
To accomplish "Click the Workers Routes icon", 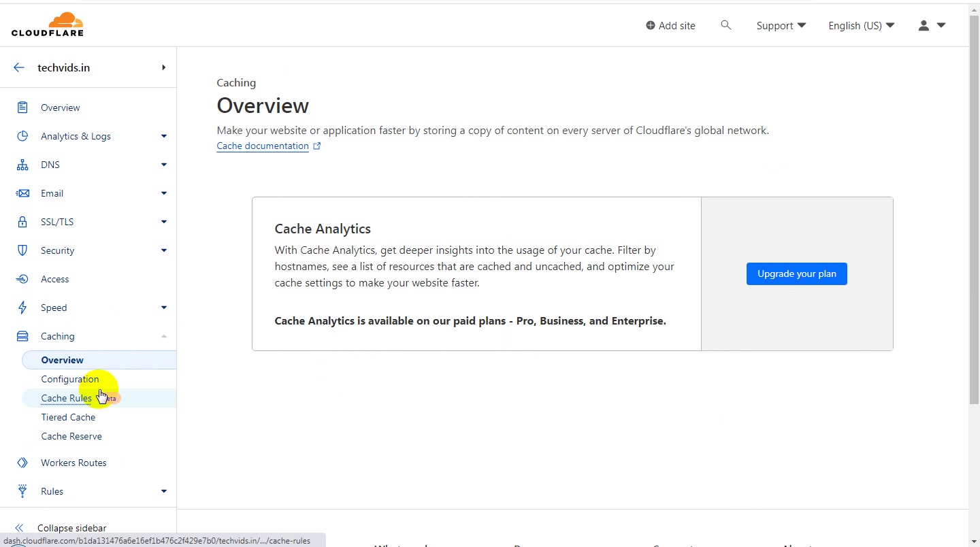I will pyautogui.click(x=22, y=463).
